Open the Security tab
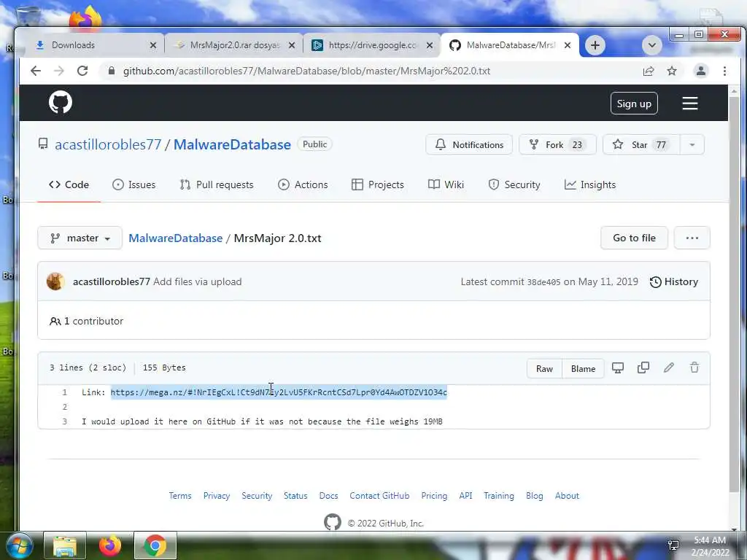 click(x=514, y=184)
